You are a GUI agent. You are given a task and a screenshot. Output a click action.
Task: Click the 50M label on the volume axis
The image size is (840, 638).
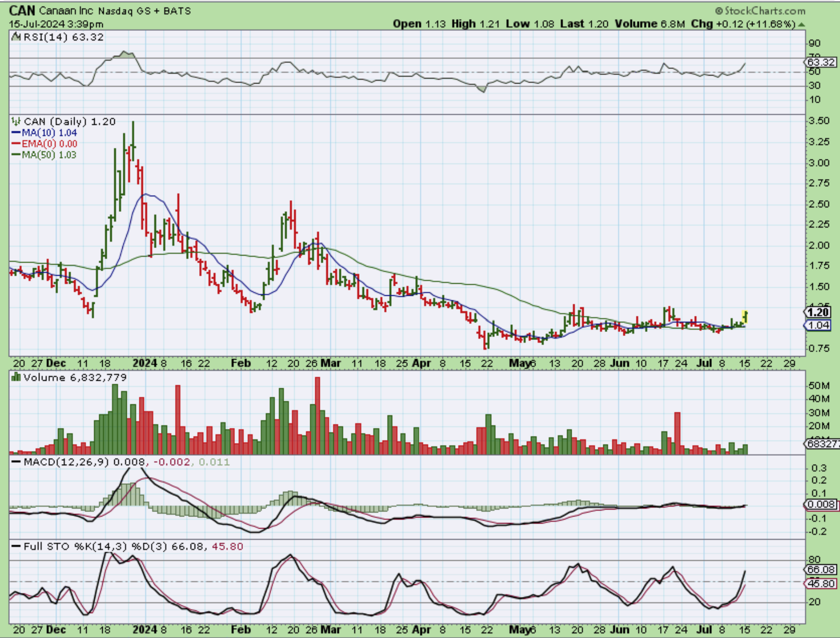(x=819, y=386)
